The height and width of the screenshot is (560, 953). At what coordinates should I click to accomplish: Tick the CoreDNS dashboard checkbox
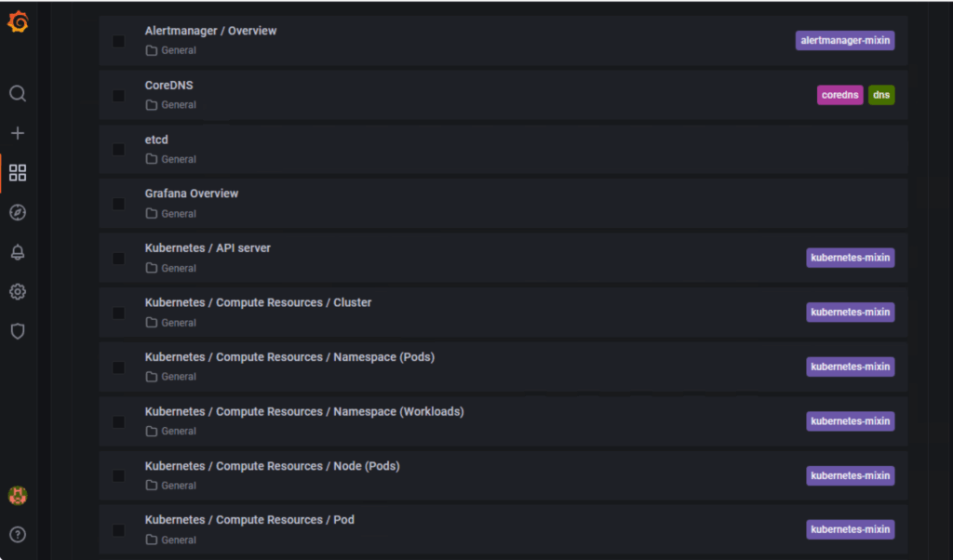(118, 95)
